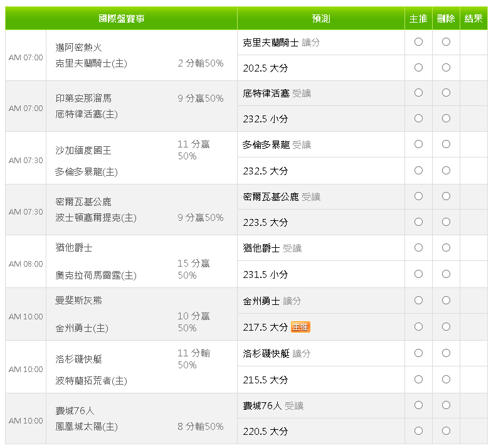Click the 結果 column header

[x=473, y=18]
